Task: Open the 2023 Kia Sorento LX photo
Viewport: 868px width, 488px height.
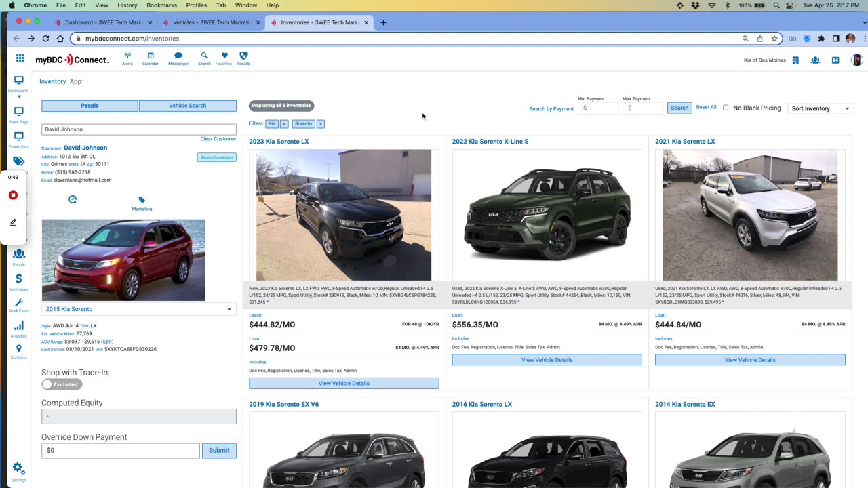Action: (344, 215)
